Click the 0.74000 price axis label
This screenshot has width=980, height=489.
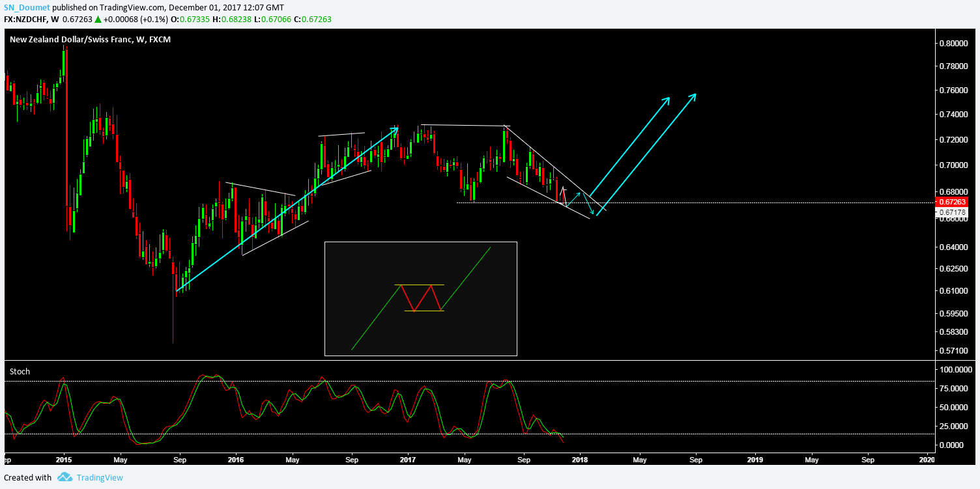point(955,115)
